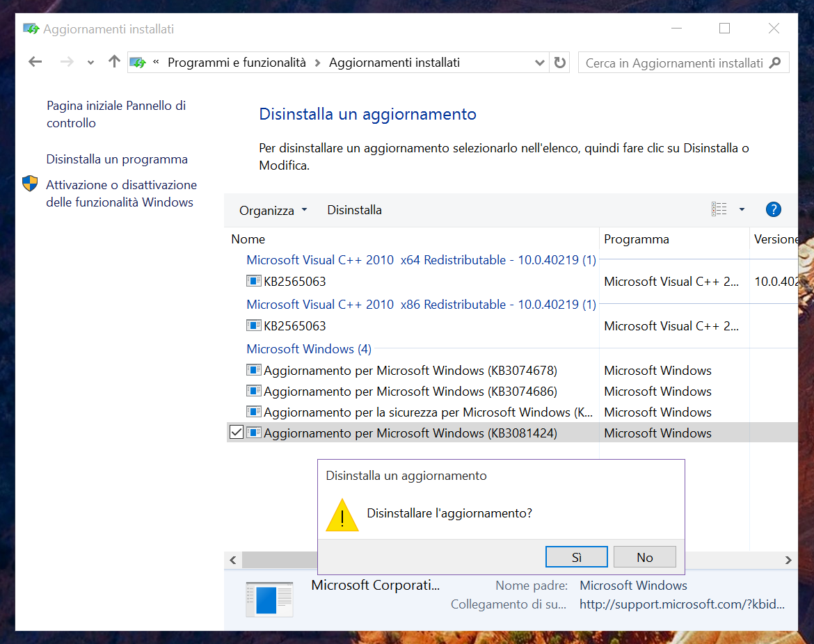Click Aggiornamenti installati breadcrumb segment
814x644 pixels.
pyautogui.click(x=394, y=63)
